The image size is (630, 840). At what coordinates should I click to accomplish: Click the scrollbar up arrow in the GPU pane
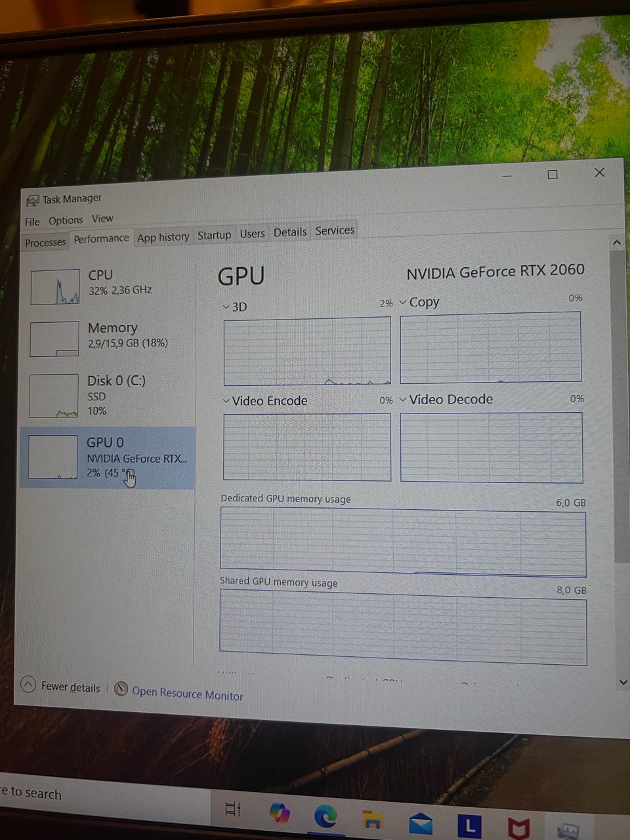617,243
